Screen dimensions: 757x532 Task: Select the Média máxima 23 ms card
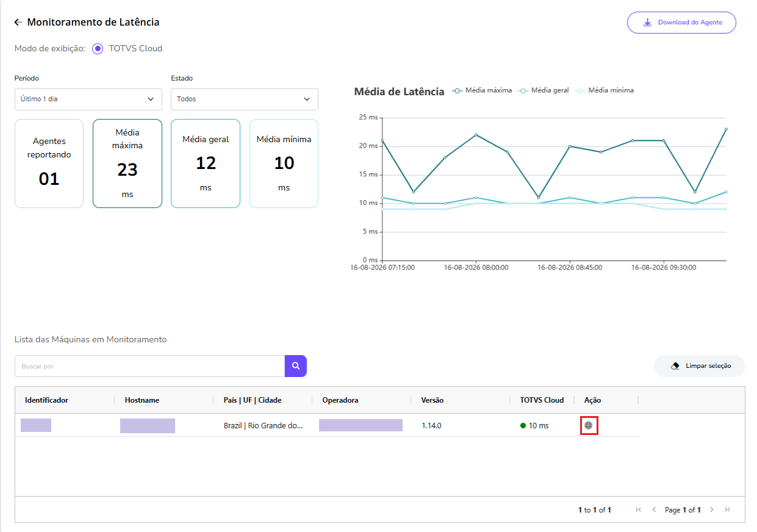click(127, 164)
